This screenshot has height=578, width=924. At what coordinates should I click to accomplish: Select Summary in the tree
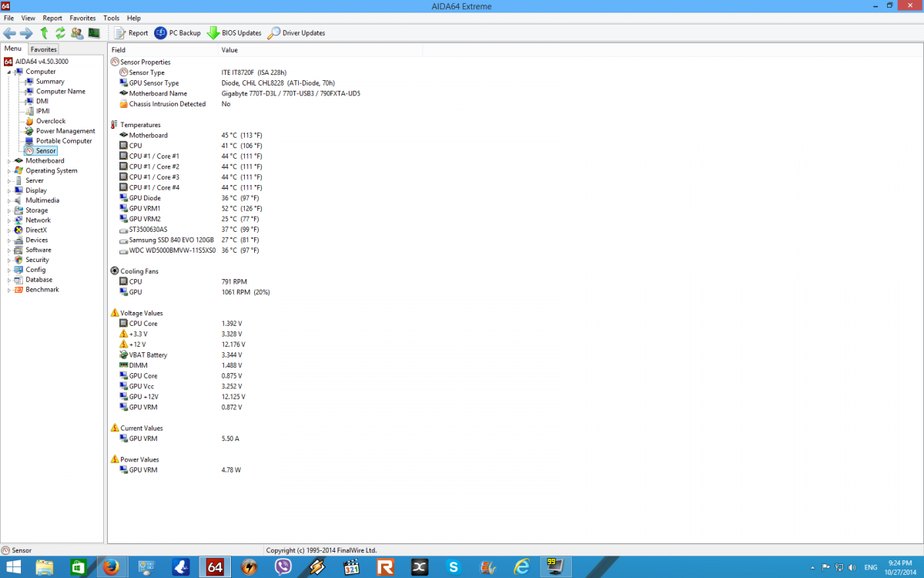[50, 82]
